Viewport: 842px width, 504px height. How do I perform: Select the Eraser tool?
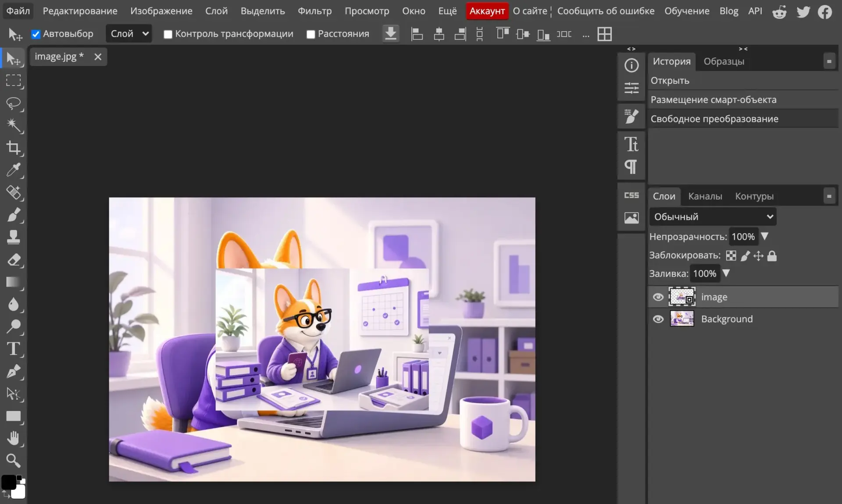pos(14,259)
